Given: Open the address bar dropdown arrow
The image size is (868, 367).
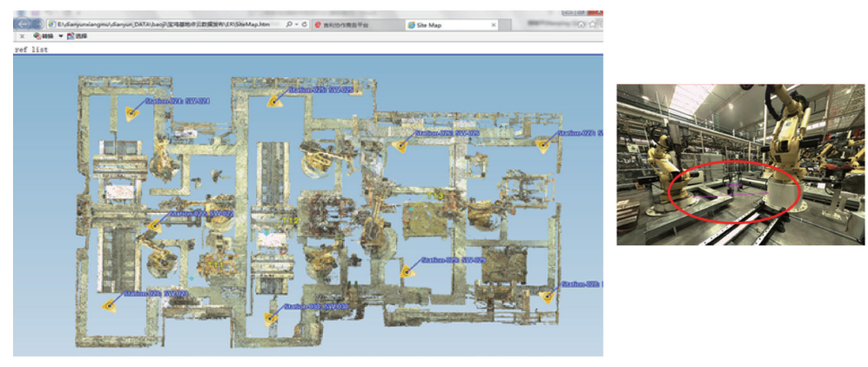Looking at the screenshot, I should click(x=297, y=25).
